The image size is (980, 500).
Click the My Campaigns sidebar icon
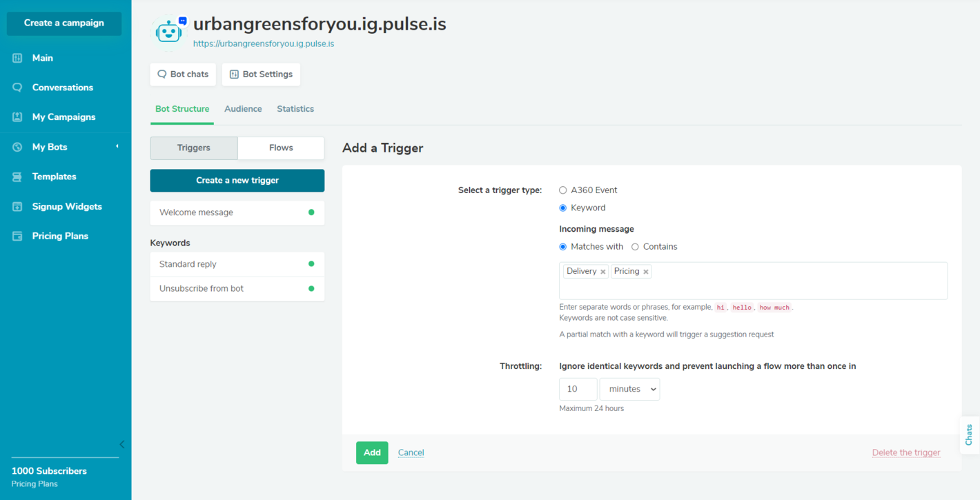17,117
